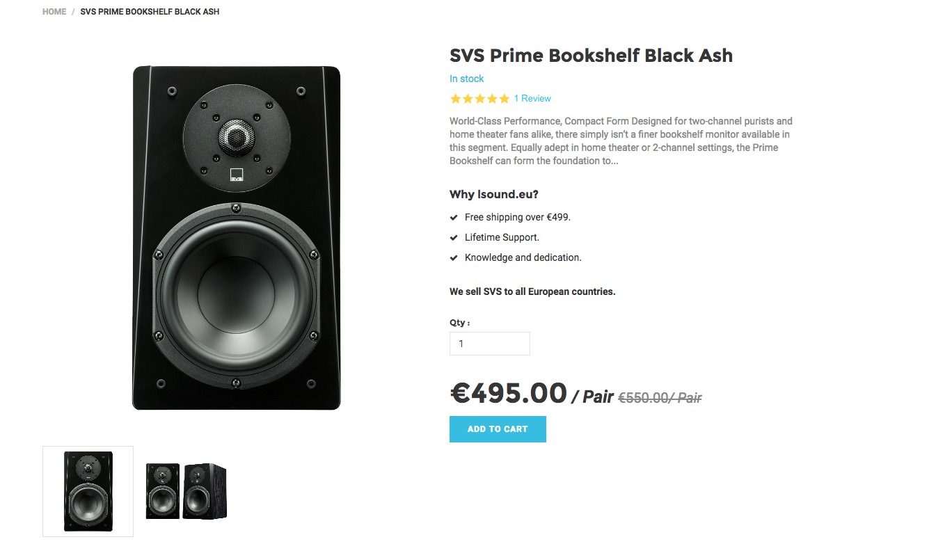This screenshot has height=560, width=936.
Task: Click the checkmark beside Lifetime Support
Action: tap(454, 238)
